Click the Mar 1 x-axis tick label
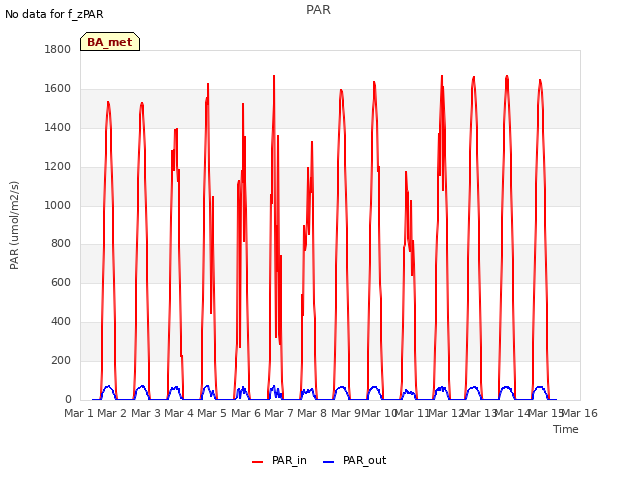 point(79,413)
